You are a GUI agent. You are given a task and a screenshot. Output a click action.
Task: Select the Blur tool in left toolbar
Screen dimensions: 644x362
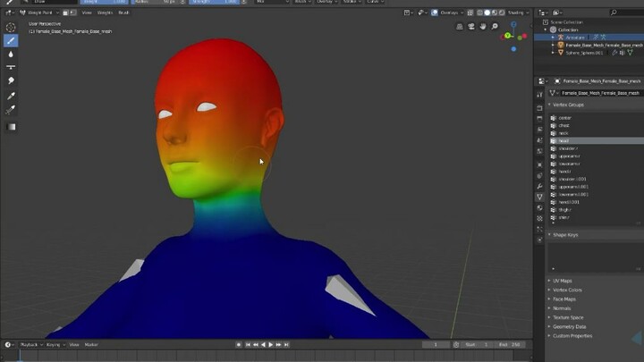coord(11,55)
